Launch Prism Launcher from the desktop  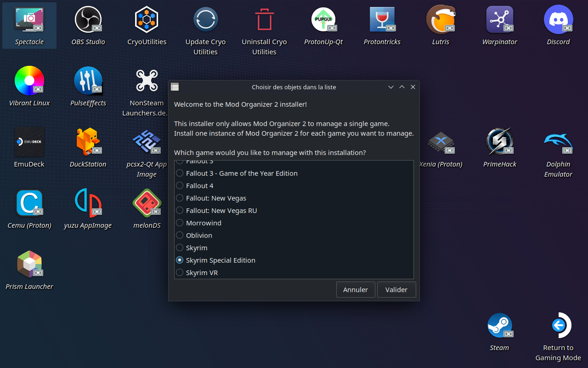[29, 264]
